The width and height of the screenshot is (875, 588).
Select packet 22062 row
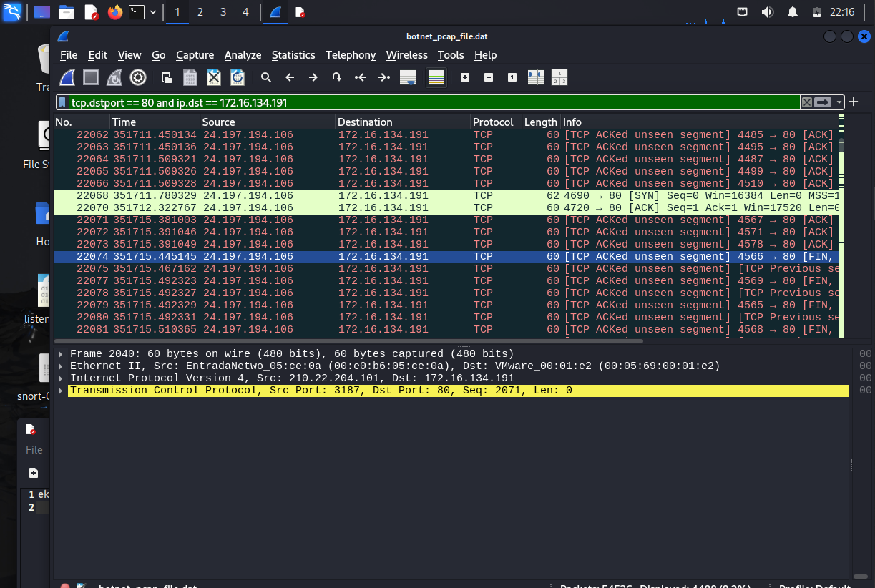(445, 135)
